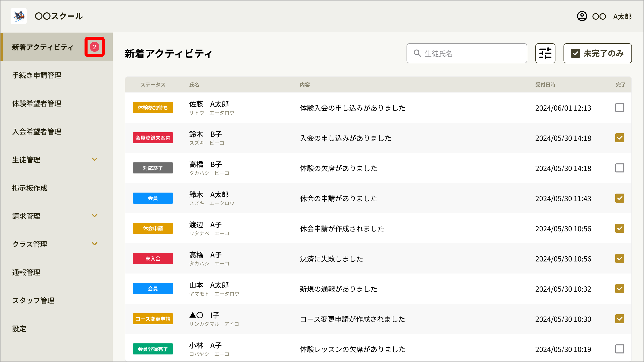
Task: Select date 2024/05/30 10:32
Action: (563, 289)
